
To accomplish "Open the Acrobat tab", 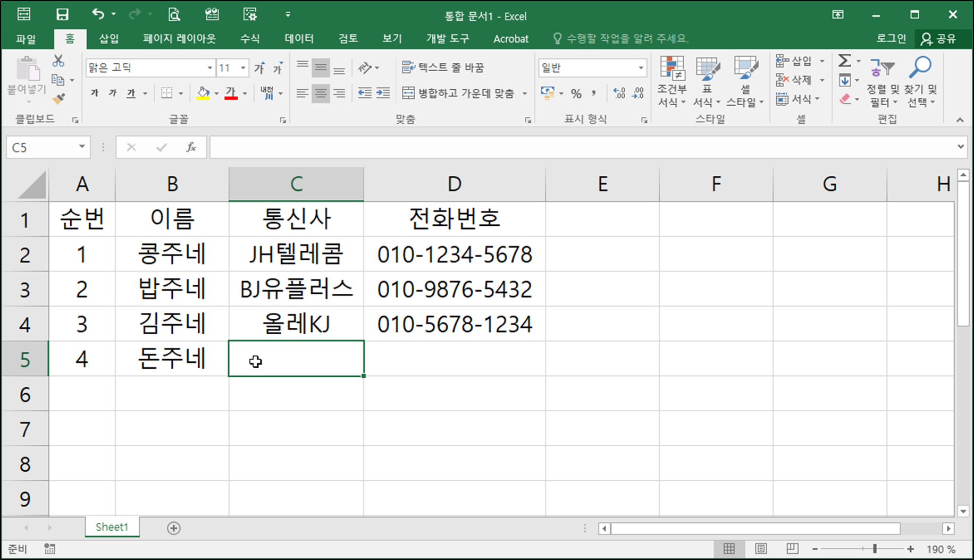I will (x=511, y=39).
